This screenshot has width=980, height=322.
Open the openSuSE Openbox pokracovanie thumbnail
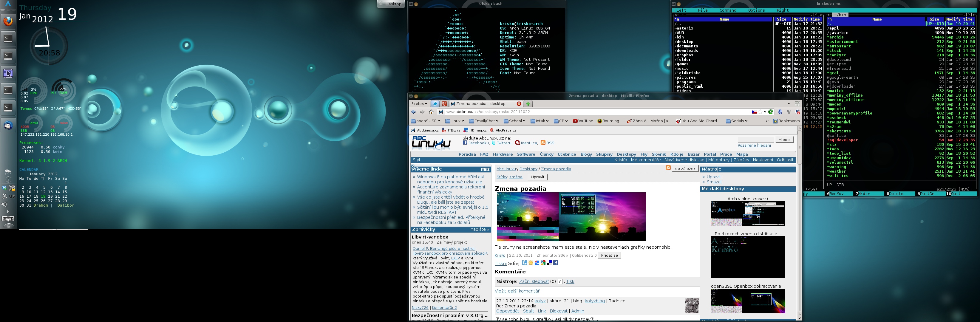coord(748,301)
